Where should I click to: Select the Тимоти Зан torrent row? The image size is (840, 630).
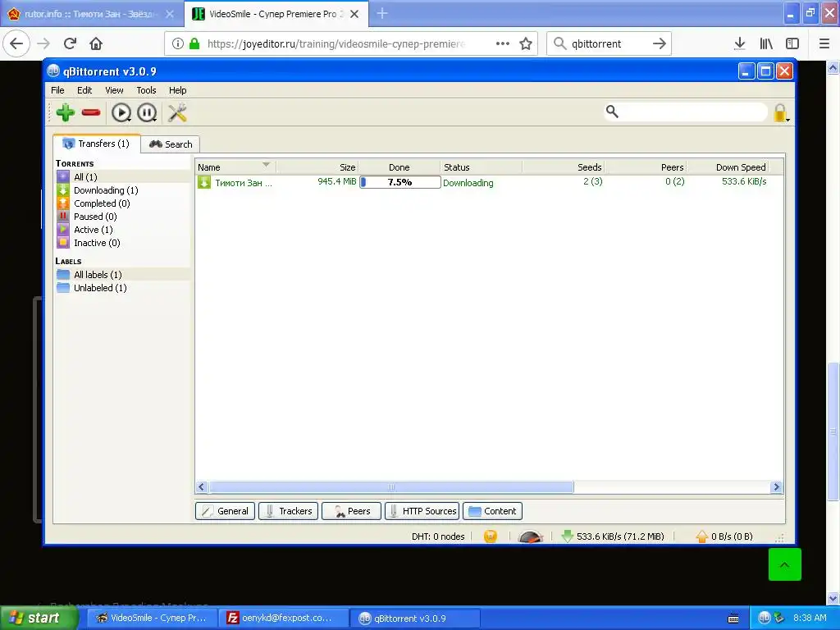[489, 182]
